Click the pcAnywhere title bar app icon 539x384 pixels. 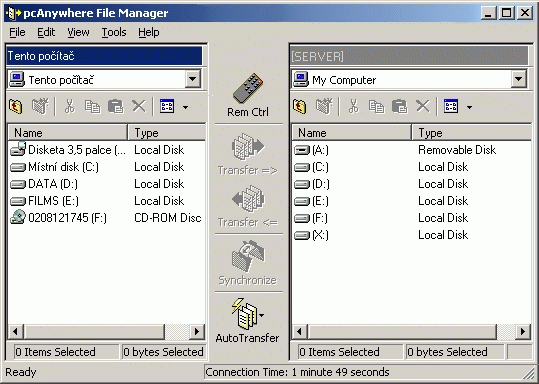tap(13, 13)
